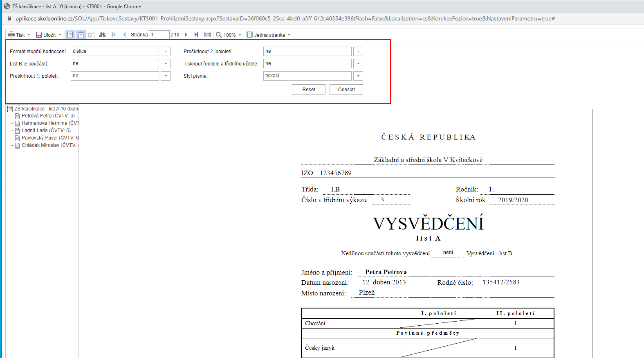Jump to last page icon

pyautogui.click(x=196, y=35)
